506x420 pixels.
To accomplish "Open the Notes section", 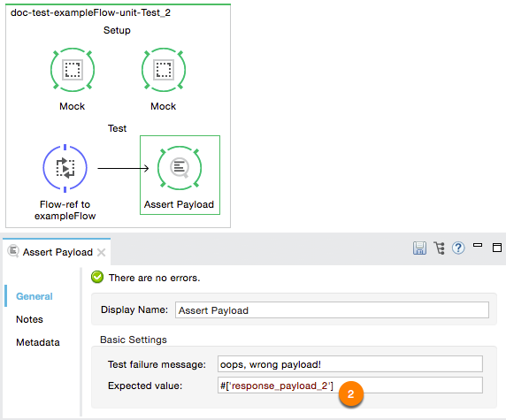I will click(29, 319).
